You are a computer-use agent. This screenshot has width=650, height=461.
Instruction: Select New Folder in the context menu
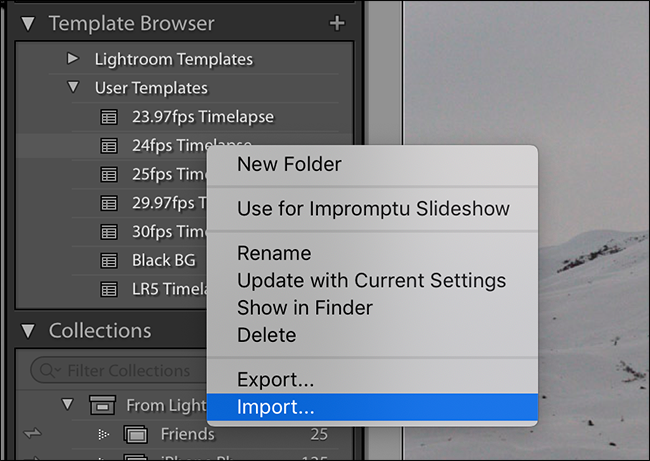[x=289, y=164]
